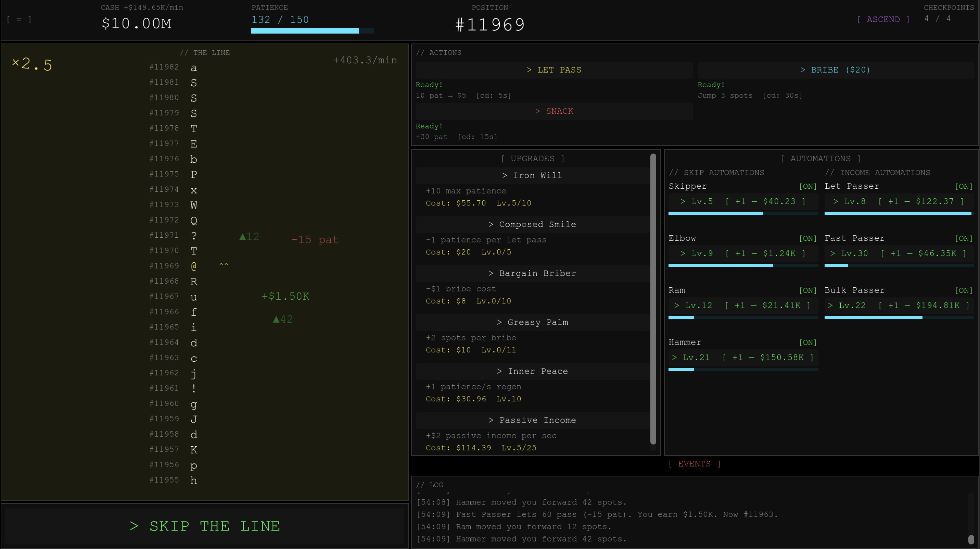Click line entry #11955 'h'
980x549 pixels.
pos(174,480)
